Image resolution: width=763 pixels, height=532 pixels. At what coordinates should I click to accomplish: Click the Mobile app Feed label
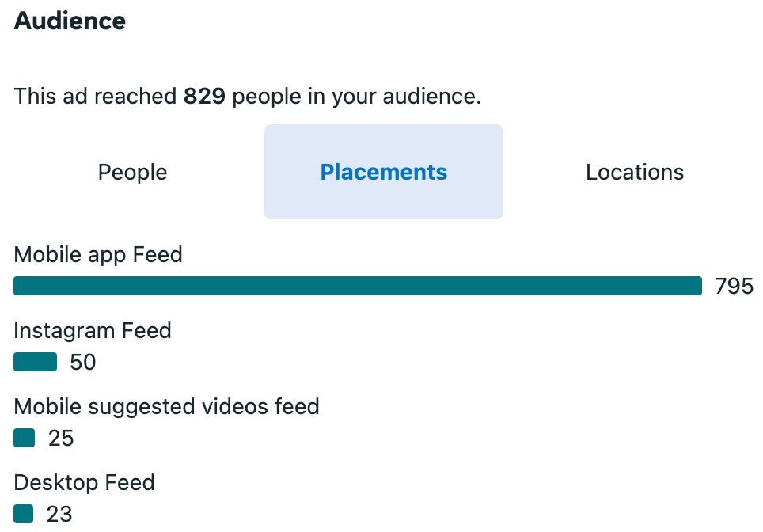(x=98, y=255)
